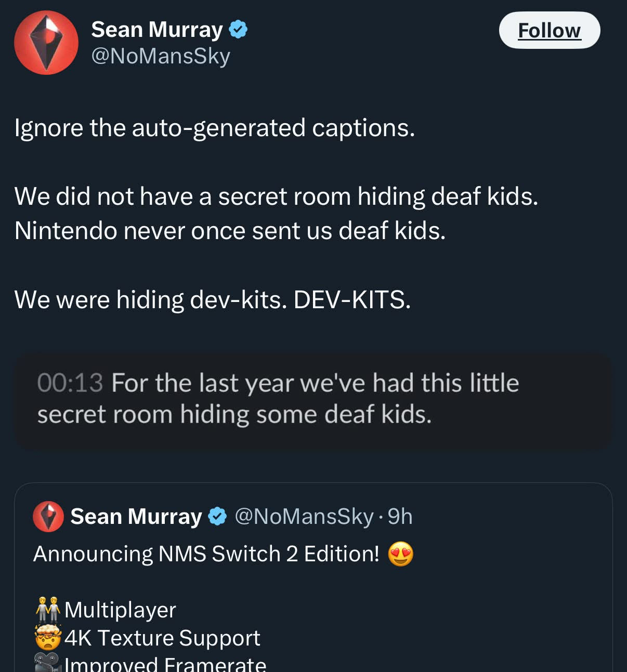Click the exploding-head emoji beside 4K Texture Support
Screen dimensions: 627x672
pos(48,638)
